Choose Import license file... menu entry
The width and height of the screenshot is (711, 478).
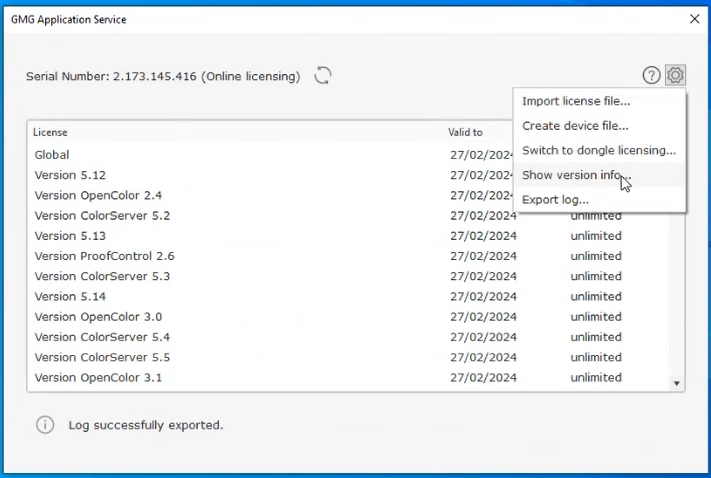[599, 101]
